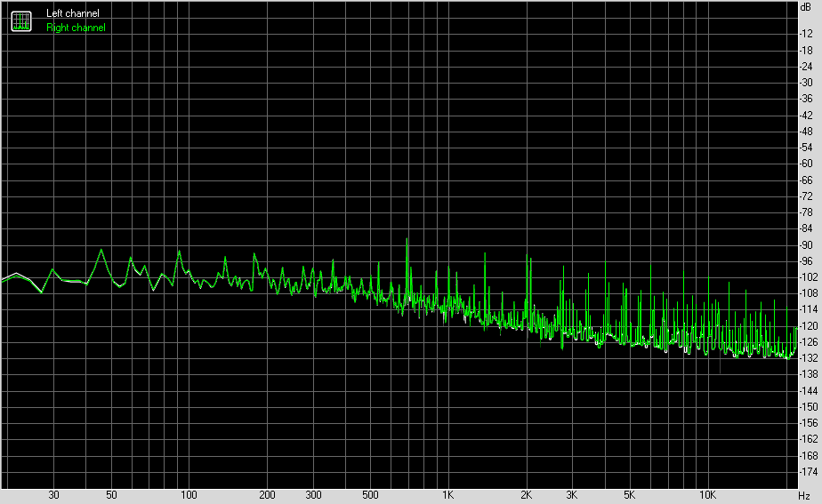Image resolution: width=822 pixels, height=504 pixels.
Task: Click the 500 Hz frequency label
Action: coord(370,495)
